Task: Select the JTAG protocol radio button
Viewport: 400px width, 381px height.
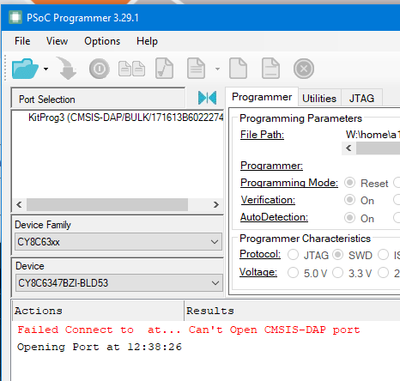Action: pyautogui.click(x=293, y=255)
